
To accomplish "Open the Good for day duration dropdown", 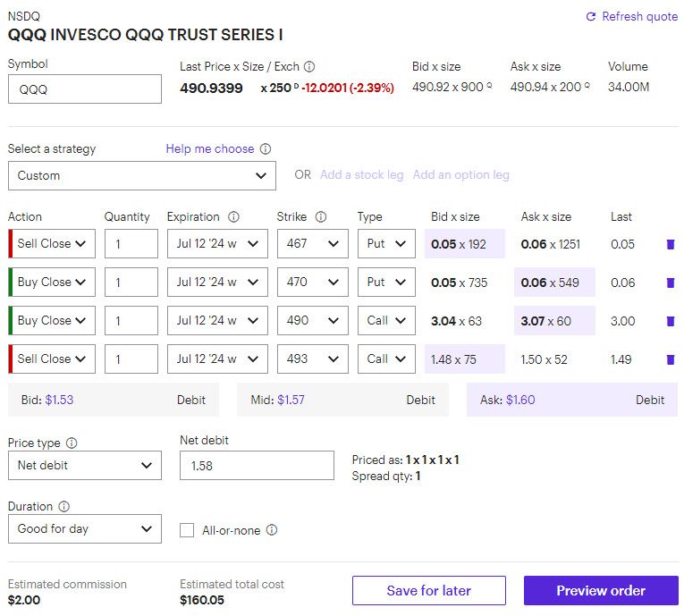I will tap(85, 528).
